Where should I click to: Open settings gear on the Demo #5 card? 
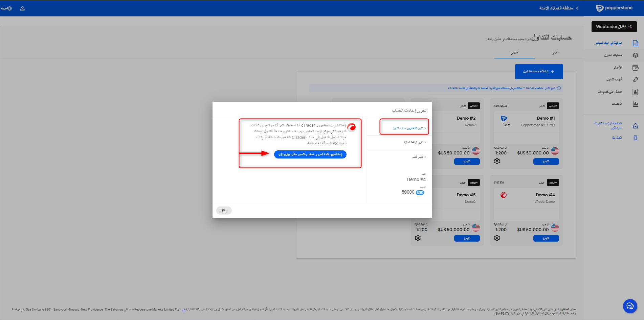click(418, 238)
